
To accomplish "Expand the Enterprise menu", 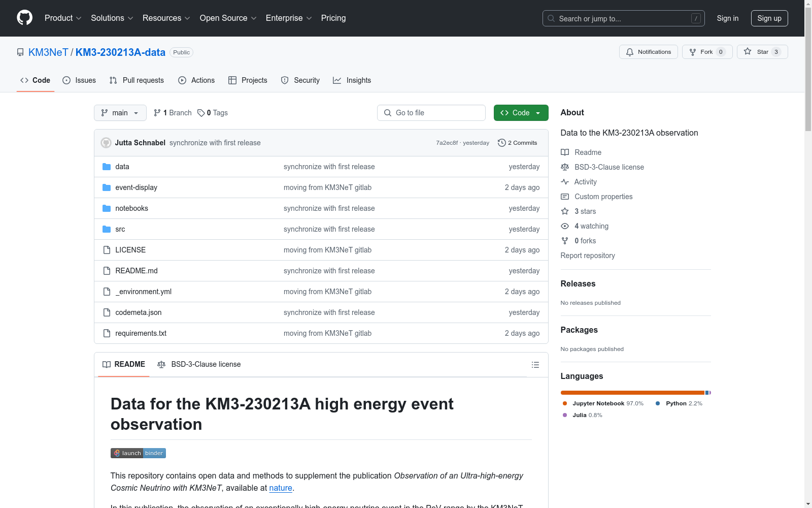I will 289,18.
